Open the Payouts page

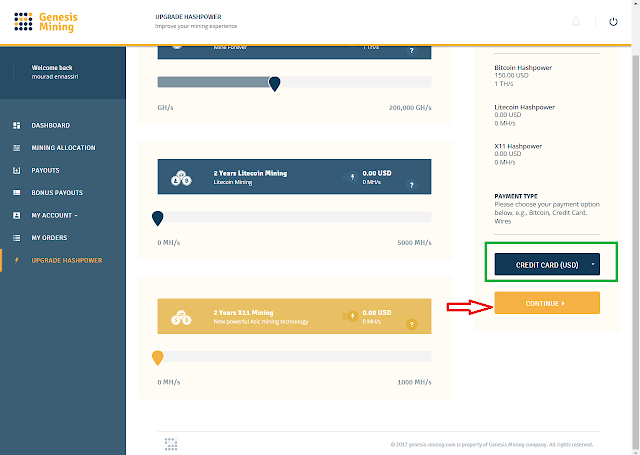click(x=45, y=170)
